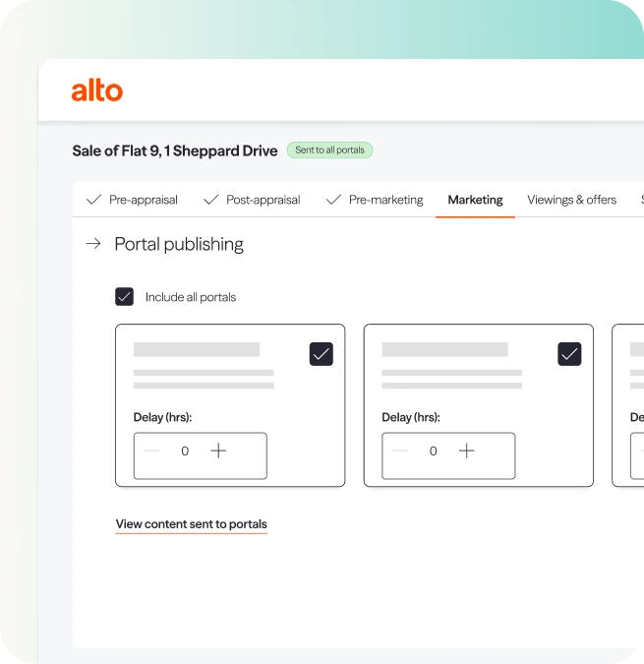Open View content sent to portals link
644x664 pixels.
click(191, 524)
